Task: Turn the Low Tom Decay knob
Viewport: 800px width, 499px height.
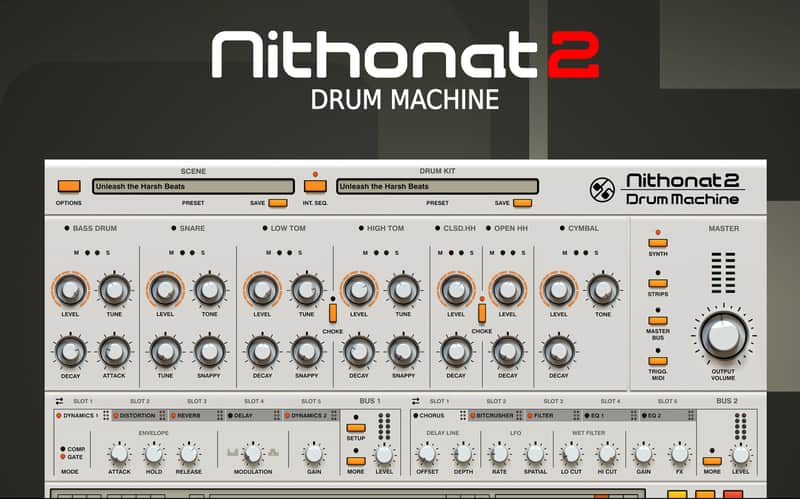Action: point(262,352)
